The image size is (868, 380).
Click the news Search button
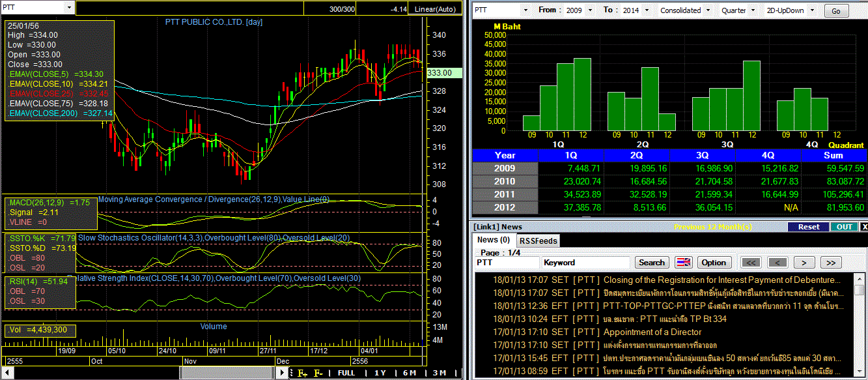652,263
